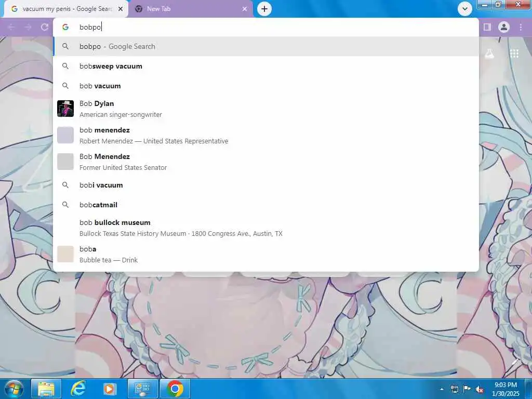Click the search icon beside 'bobi vacuum'

coord(65,185)
